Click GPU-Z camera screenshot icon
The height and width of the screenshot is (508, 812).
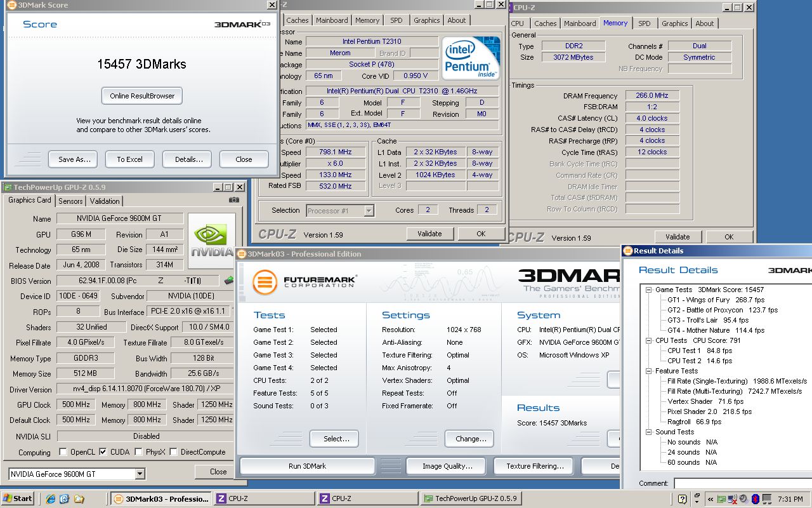pos(234,200)
